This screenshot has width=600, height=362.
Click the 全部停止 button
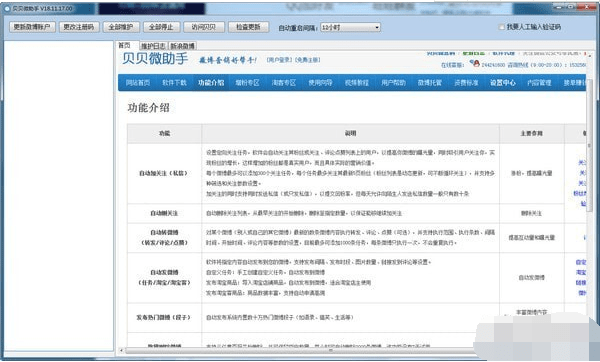point(161,27)
